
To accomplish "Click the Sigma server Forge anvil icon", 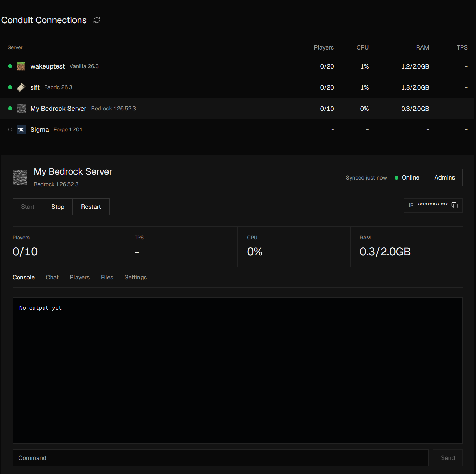I will point(21,130).
